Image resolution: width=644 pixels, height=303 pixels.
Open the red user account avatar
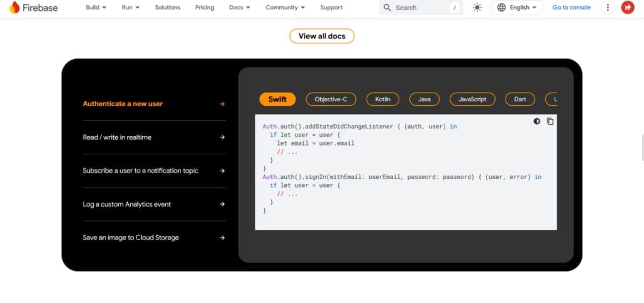tap(628, 8)
